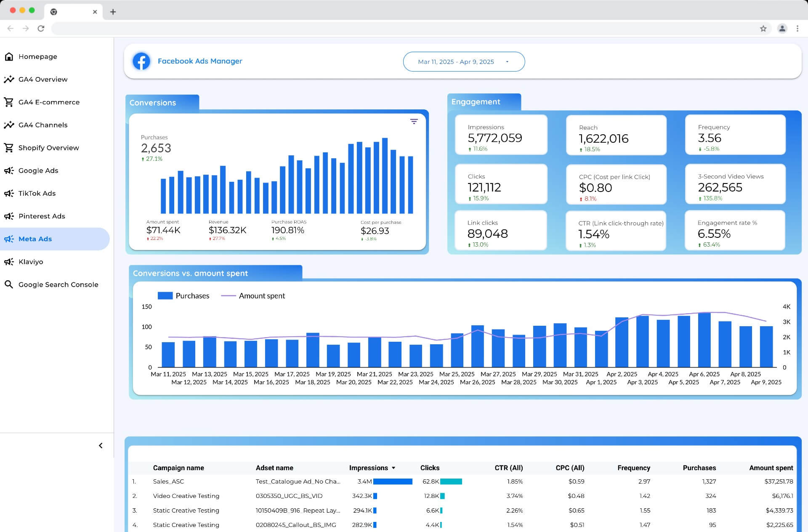Open the Impressions column sort dropdown

(394, 468)
